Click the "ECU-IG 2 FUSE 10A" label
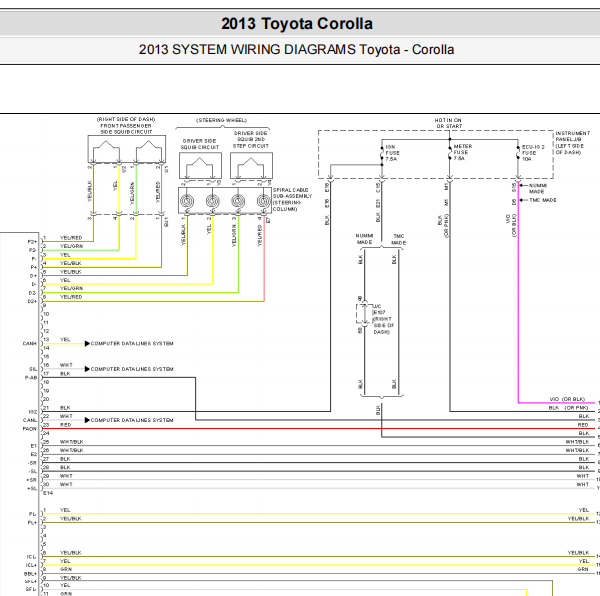600x596 pixels. tap(533, 153)
